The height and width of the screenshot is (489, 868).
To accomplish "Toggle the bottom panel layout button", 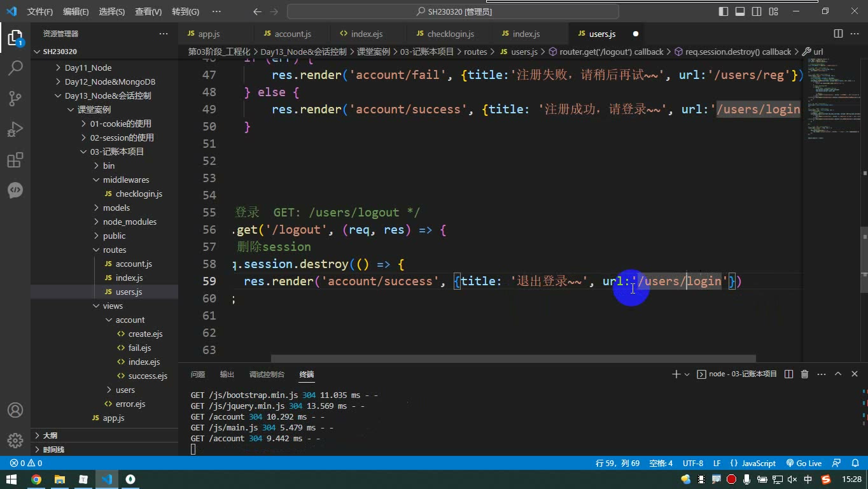I will 740,11.
